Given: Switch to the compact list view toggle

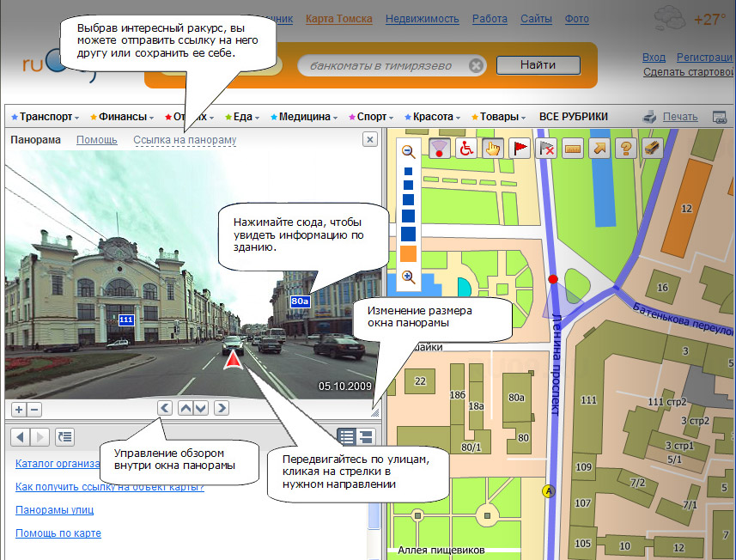Looking at the screenshot, I should [x=347, y=436].
